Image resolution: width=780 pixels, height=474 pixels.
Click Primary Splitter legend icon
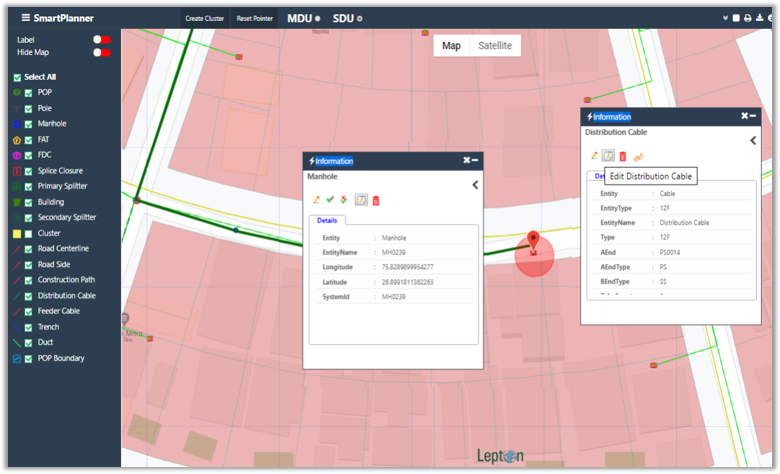[17, 187]
